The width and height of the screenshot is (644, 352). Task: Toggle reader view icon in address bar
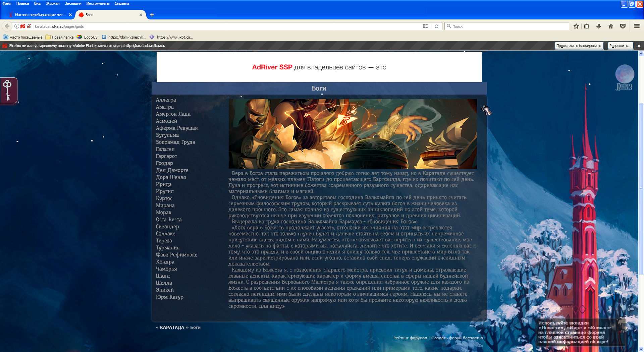(426, 26)
